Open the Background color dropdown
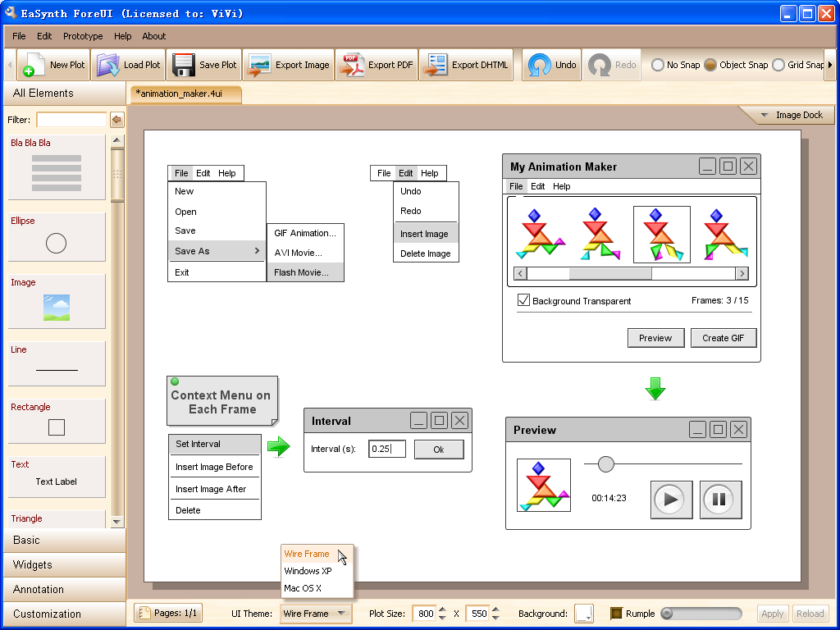This screenshot has width=840, height=630. point(583,614)
